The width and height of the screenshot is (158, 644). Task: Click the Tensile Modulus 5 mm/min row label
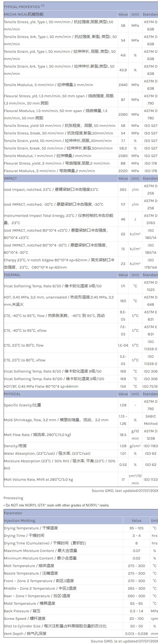pyautogui.click(x=48, y=85)
